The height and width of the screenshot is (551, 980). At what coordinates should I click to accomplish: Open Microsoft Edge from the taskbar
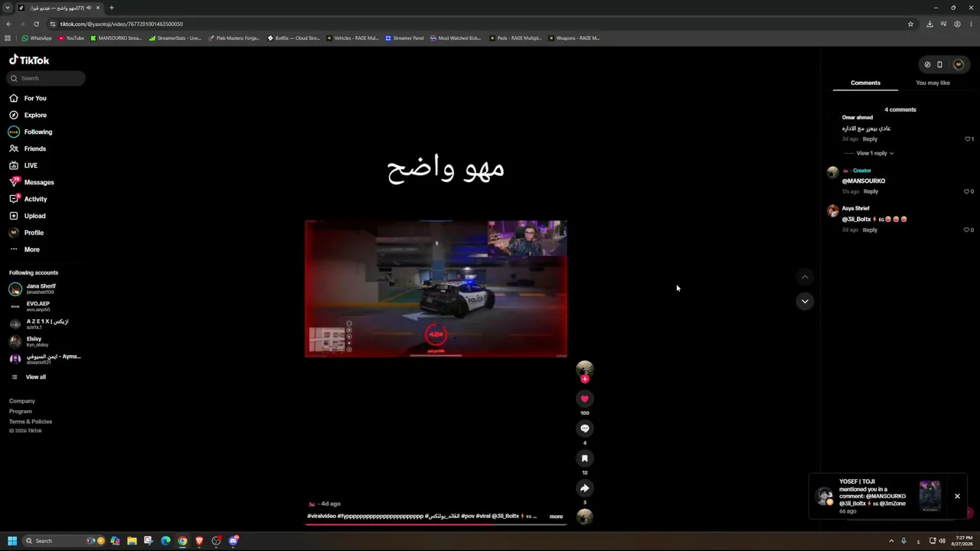point(165,541)
